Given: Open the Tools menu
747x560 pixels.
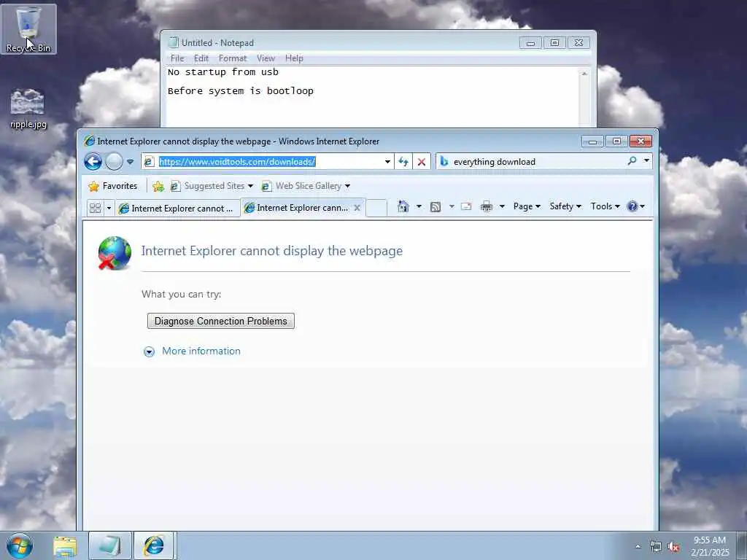Looking at the screenshot, I should point(605,206).
